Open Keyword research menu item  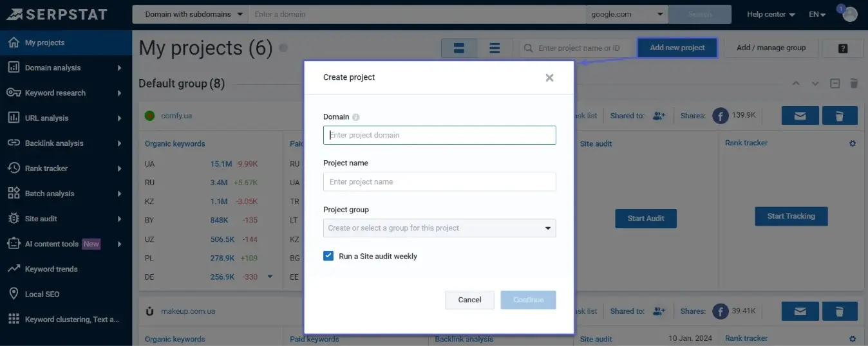point(66,93)
